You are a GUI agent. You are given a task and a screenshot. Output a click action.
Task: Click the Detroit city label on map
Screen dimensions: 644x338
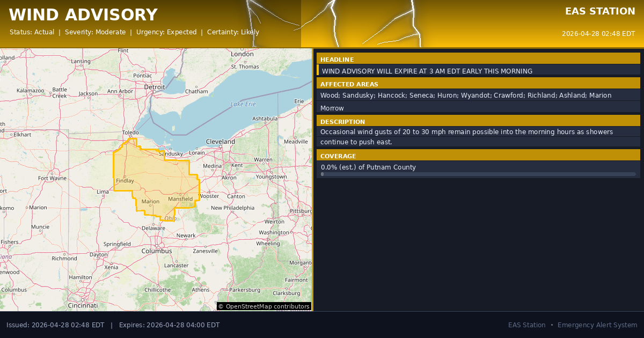(155, 86)
